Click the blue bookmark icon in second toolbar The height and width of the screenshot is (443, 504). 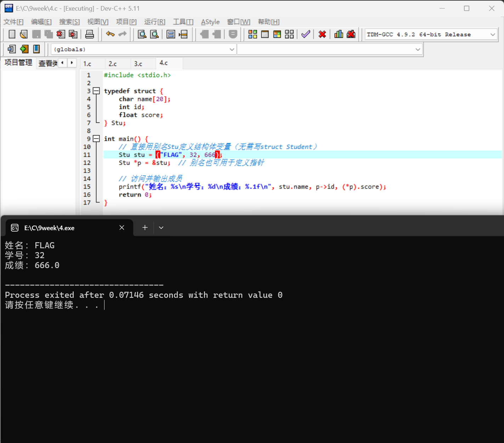click(36, 49)
